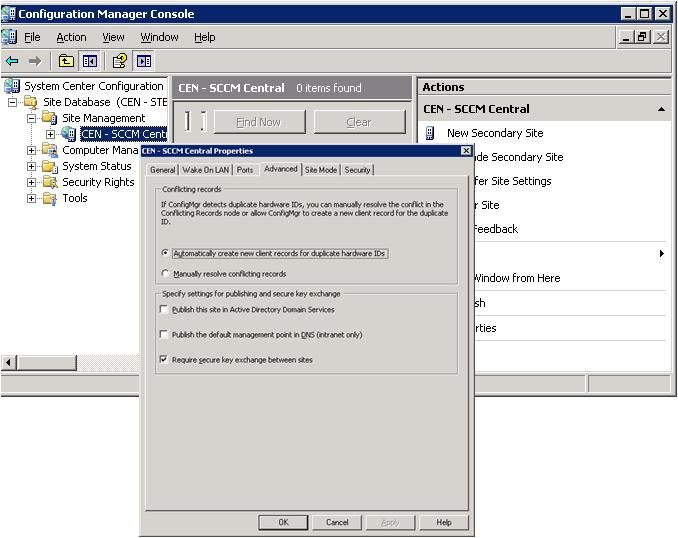Expand the System Status tree node
This screenshot has width=678, height=538.
coord(32,166)
